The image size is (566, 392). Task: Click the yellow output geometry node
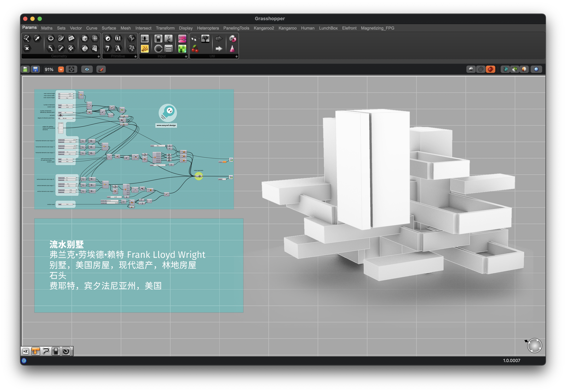[199, 176]
